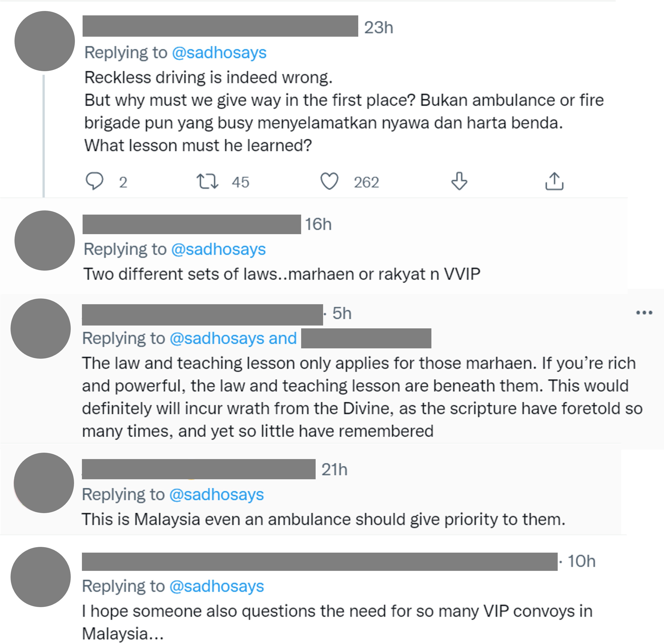Open profile avatar of the 10h reply
The image size is (664, 644).
pyautogui.click(x=41, y=577)
